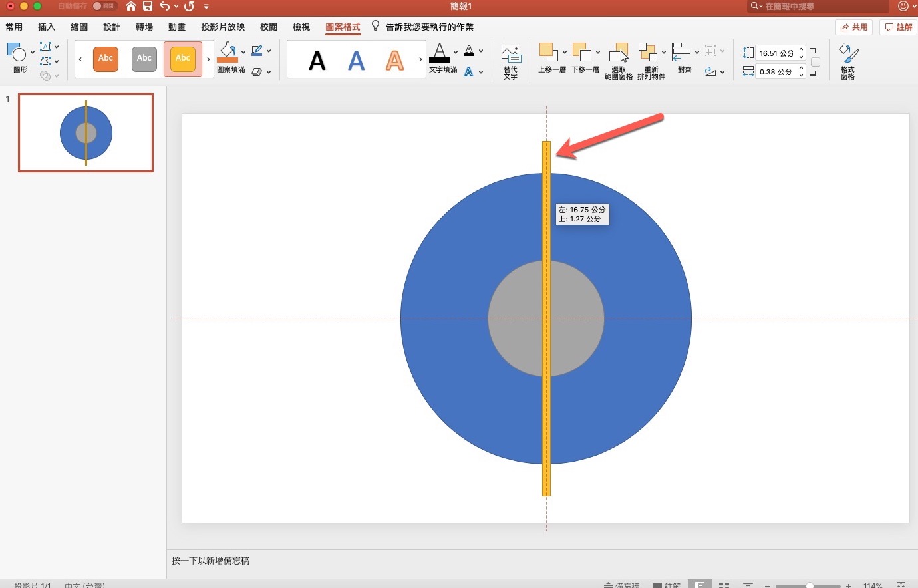The height and width of the screenshot is (588, 918).
Task: Click the 共用 share button
Action: [853, 27]
